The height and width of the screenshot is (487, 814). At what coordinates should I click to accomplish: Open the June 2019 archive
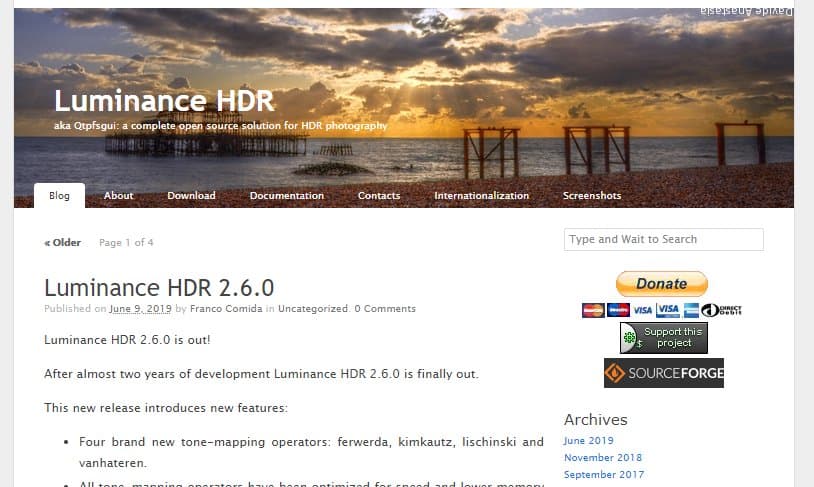tap(588, 440)
